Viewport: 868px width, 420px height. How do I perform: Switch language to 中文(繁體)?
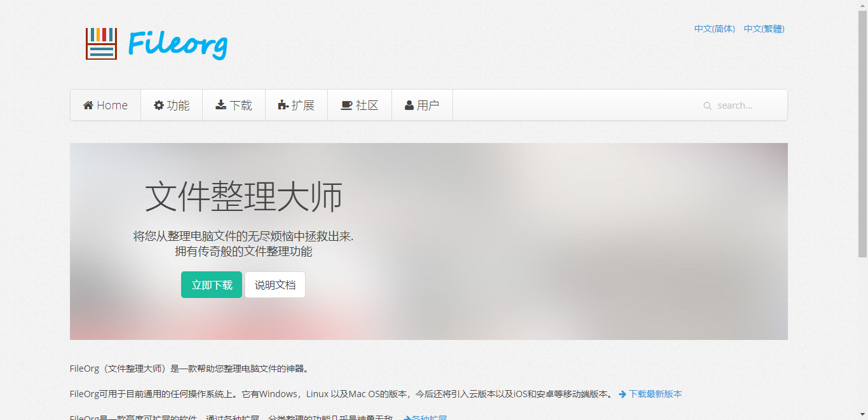coord(764,29)
